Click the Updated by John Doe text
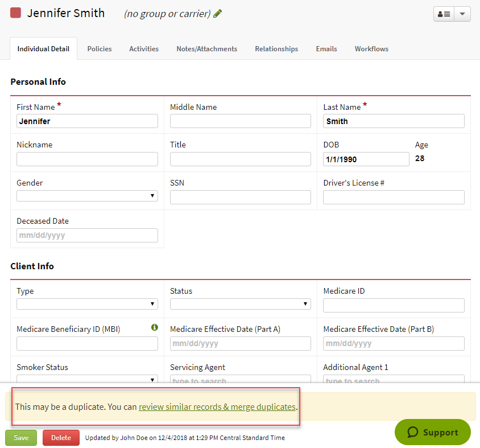480x448 pixels. point(185,438)
